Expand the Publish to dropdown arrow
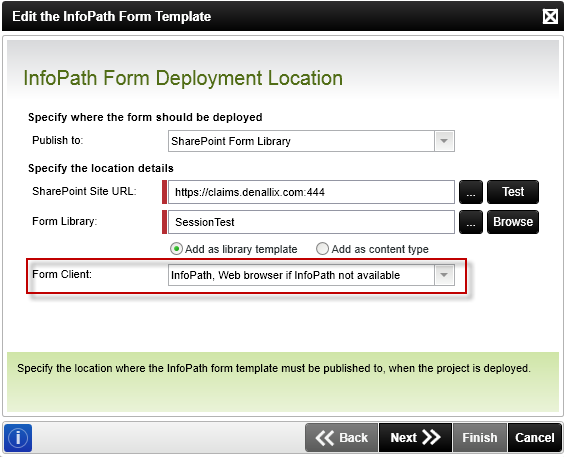Screen dimensions: 564x457 pos(444,141)
